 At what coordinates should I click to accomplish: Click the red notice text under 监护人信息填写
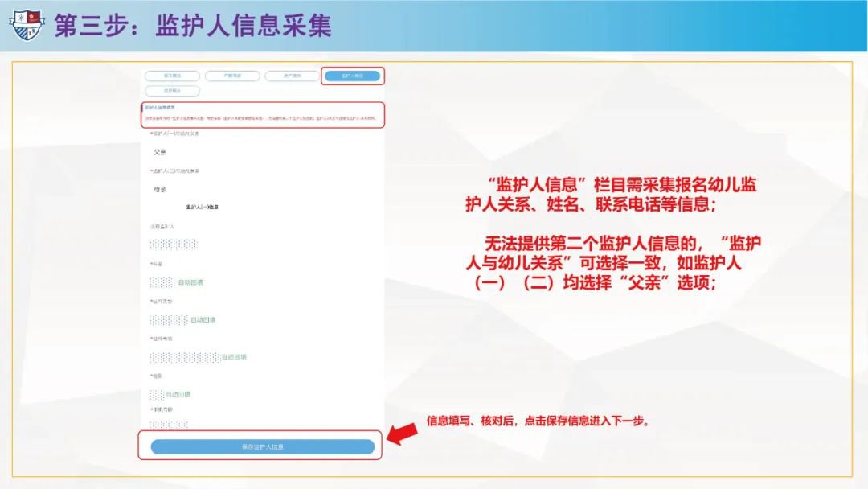click(260, 118)
